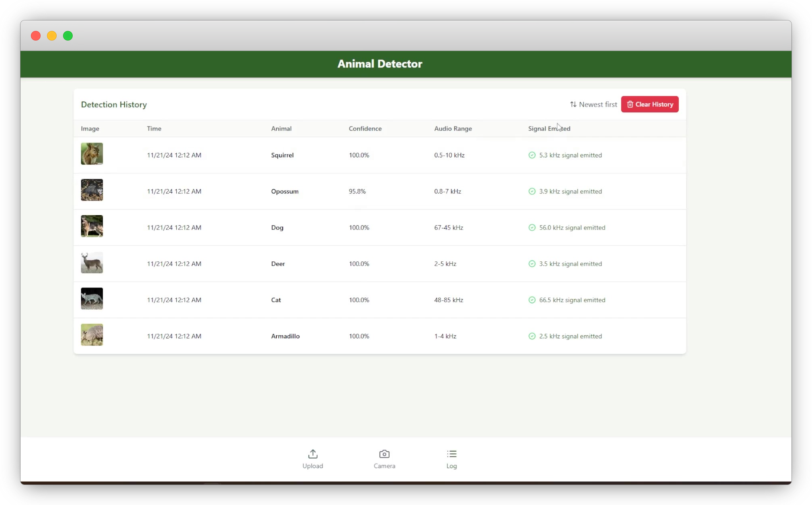812x505 pixels.
Task: Click the checkmark icon for Dog signal
Action: tap(532, 228)
